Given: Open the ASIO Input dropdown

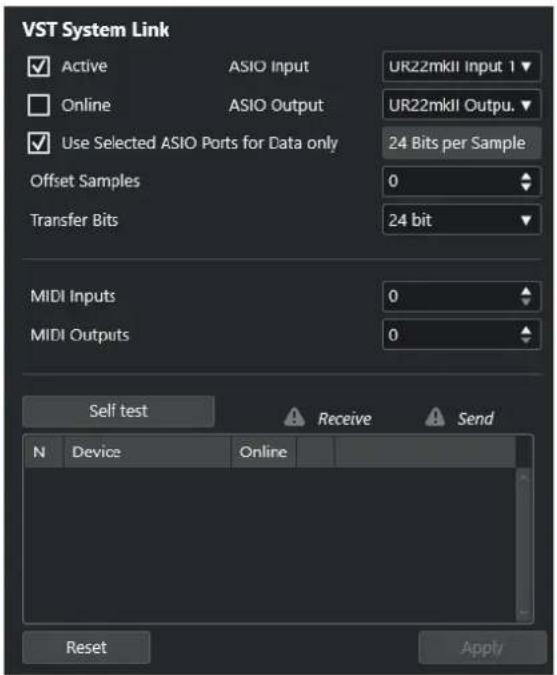Looking at the screenshot, I should [461, 67].
